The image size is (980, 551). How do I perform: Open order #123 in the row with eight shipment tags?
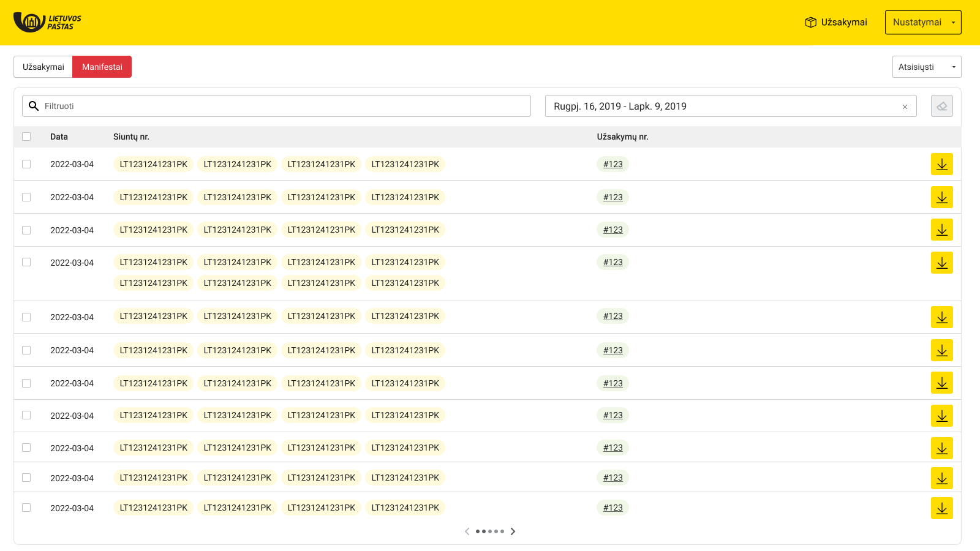[x=612, y=262]
